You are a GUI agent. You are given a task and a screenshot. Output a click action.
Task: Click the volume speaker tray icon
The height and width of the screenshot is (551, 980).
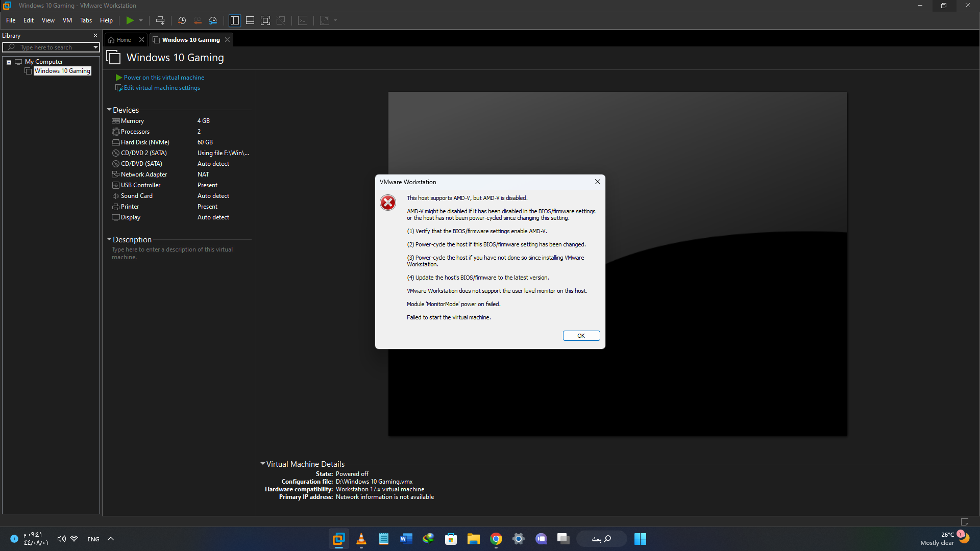(61, 539)
